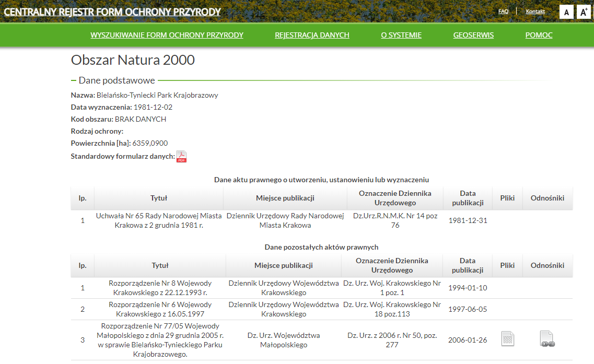Open the FAQ link
Screen dimensions: 594x364
[503, 11]
